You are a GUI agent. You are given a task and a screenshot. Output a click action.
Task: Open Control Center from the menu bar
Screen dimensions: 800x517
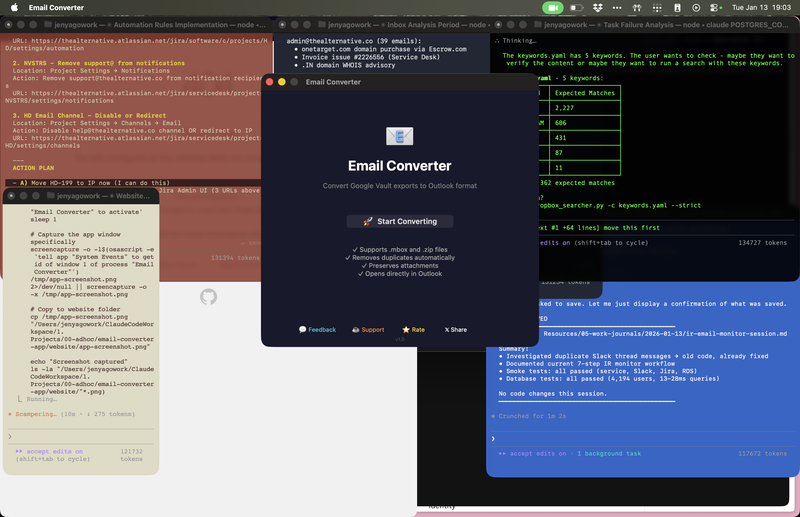click(716, 8)
